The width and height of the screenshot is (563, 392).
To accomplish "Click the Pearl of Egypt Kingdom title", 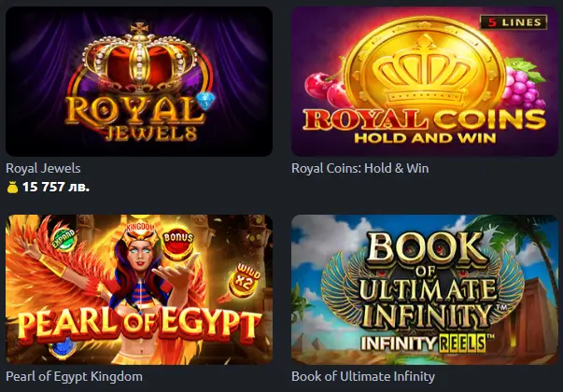I will pos(75,376).
